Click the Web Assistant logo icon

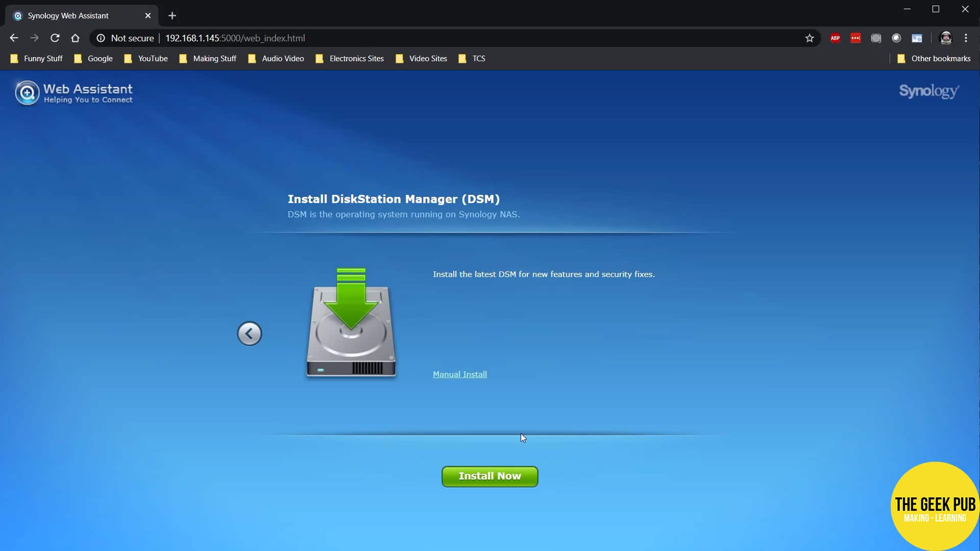(x=27, y=93)
